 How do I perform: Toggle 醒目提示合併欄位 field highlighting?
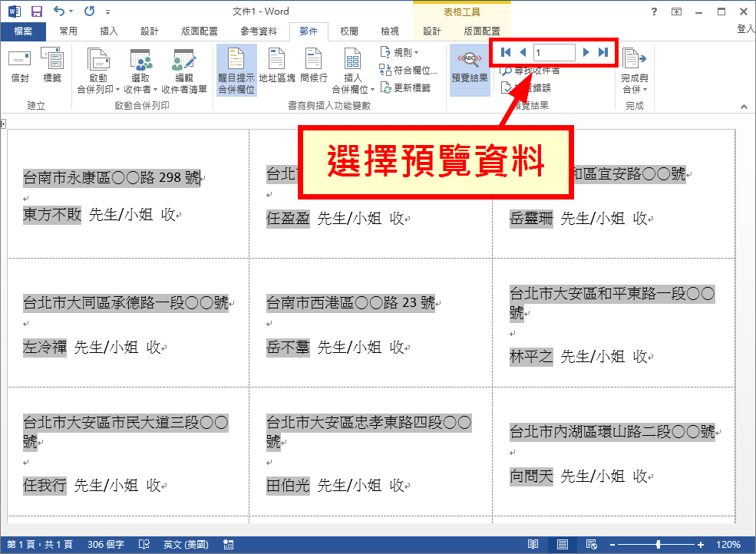tap(234, 69)
